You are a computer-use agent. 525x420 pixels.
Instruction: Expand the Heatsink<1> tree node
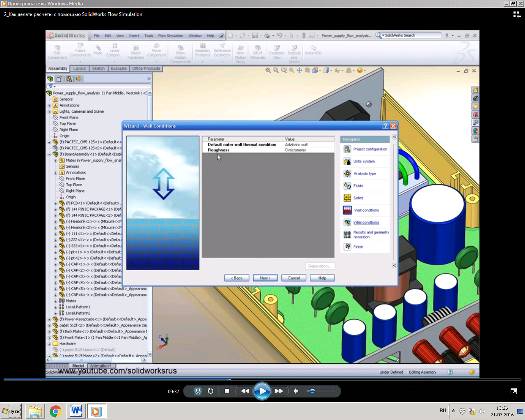tap(56, 221)
